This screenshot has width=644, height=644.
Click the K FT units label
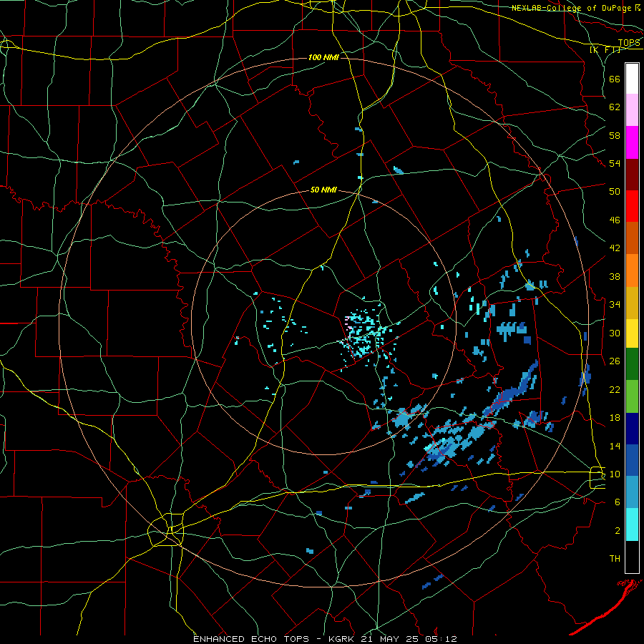point(605,50)
